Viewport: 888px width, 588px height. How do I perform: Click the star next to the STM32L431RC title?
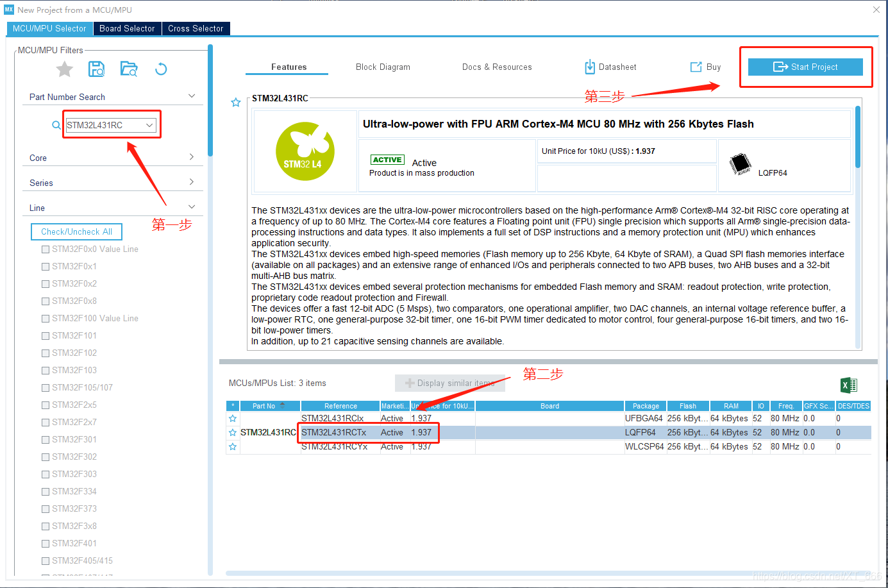click(x=235, y=103)
